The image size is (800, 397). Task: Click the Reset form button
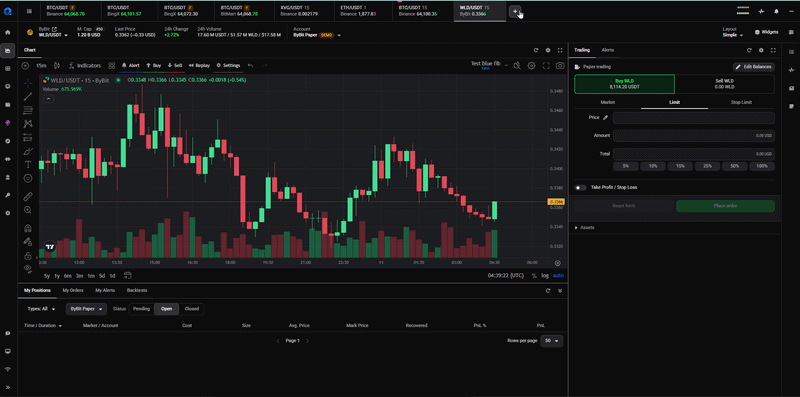pos(623,206)
